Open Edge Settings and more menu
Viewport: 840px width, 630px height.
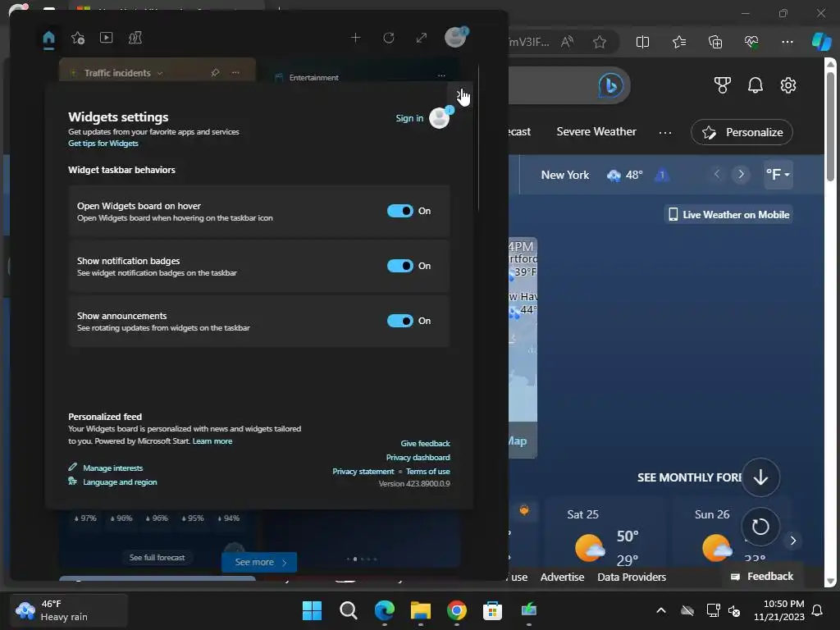(x=787, y=42)
